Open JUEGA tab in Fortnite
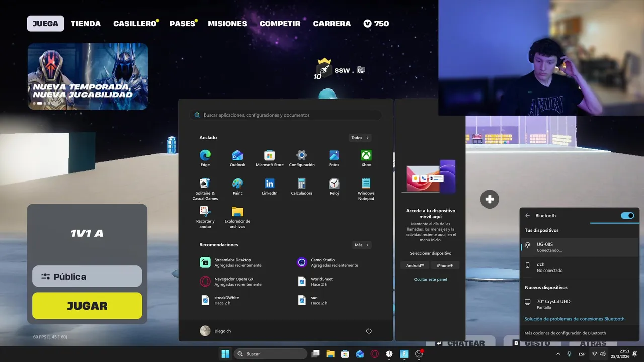The width and height of the screenshot is (644, 362). (x=45, y=24)
